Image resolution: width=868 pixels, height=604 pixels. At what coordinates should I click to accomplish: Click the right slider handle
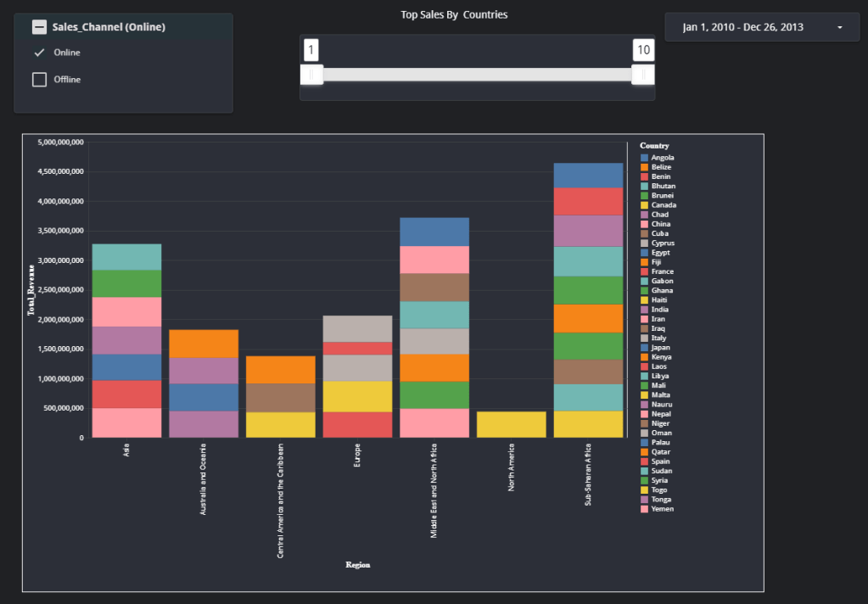(643, 75)
